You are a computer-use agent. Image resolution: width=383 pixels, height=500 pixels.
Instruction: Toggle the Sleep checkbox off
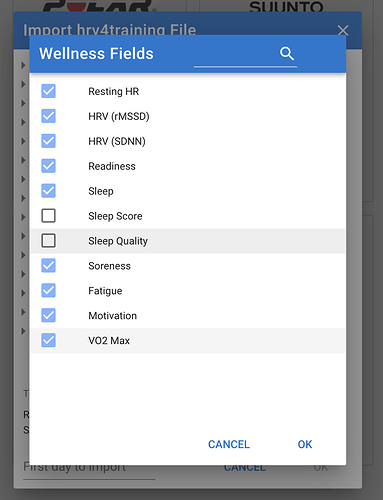click(48, 191)
